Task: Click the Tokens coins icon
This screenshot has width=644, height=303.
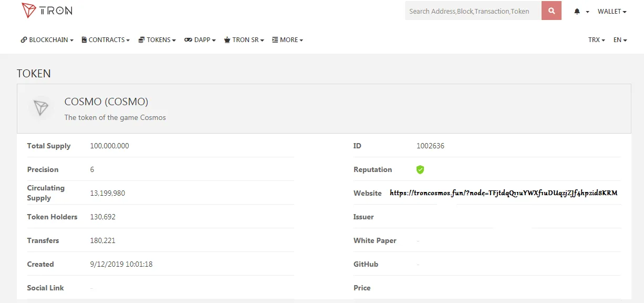Action: (141, 40)
